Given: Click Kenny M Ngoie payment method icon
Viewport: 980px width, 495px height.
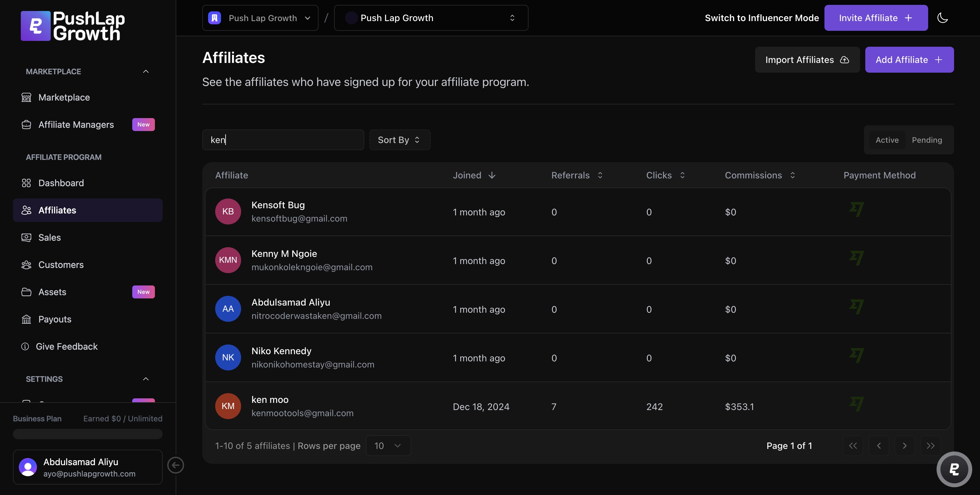Looking at the screenshot, I should pos(857,258).
